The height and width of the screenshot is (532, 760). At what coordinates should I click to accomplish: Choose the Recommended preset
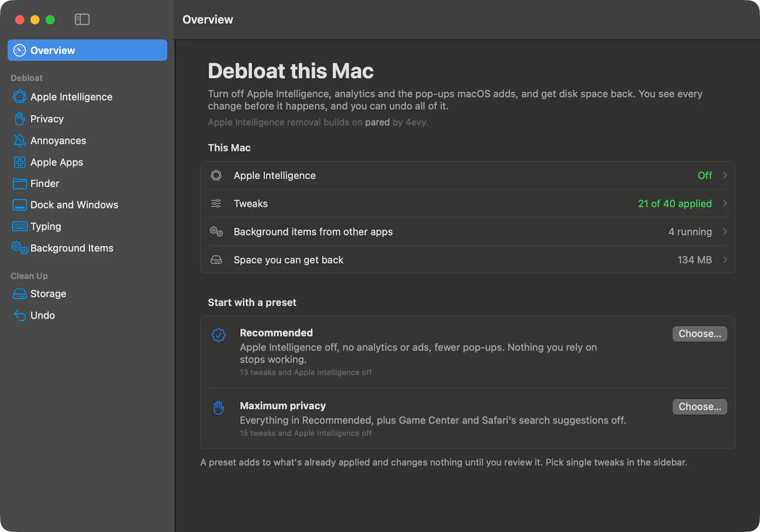(x=700, y=334)
